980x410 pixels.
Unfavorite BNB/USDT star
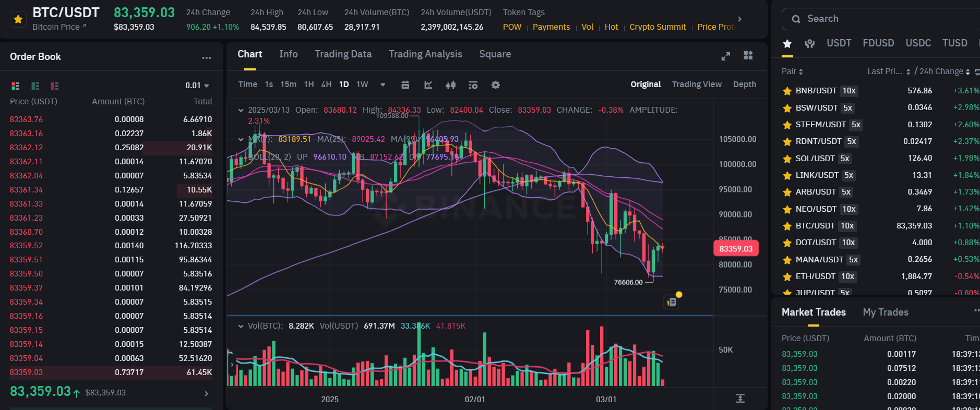point(787,91)
